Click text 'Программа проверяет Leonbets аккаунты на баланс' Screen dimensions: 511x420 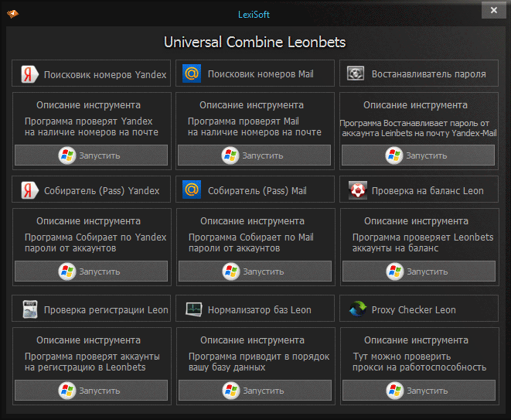[423, 243]
